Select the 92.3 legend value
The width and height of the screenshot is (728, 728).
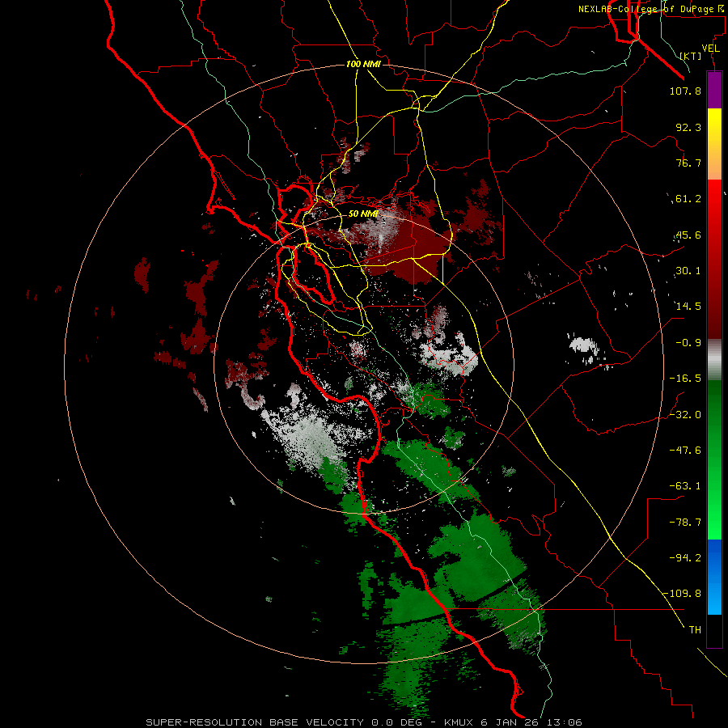click(688, 127)
